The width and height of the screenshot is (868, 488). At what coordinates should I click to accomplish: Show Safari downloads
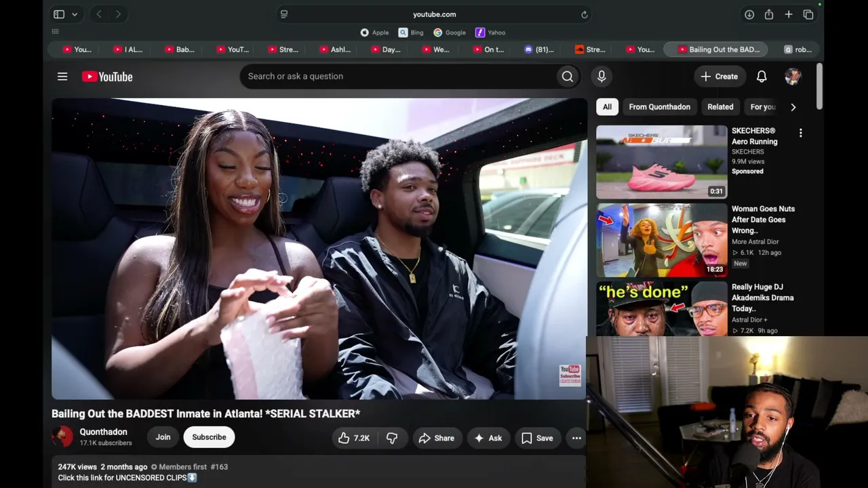(x=749, y=14)
